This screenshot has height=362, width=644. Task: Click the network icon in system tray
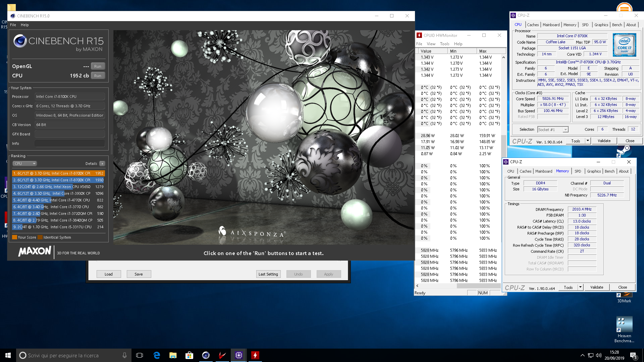(590, 355)
